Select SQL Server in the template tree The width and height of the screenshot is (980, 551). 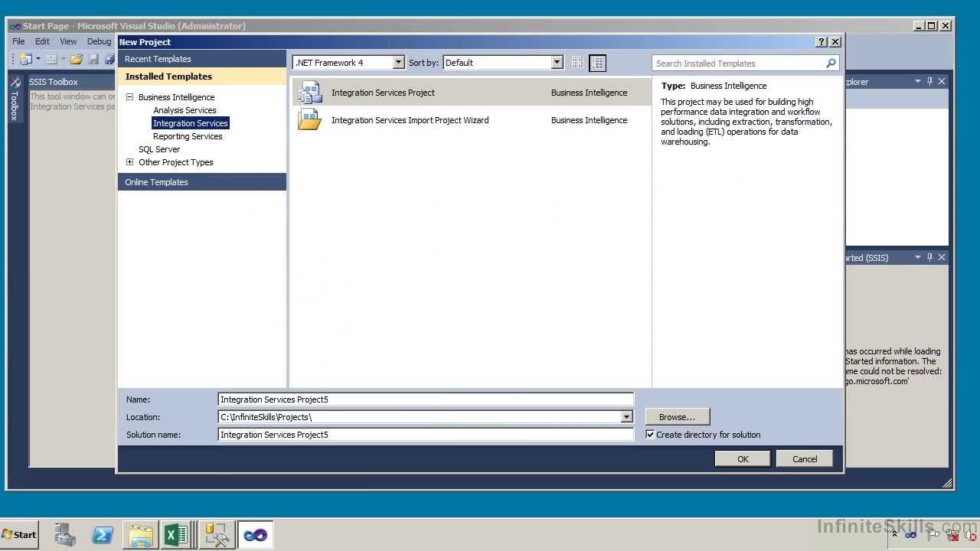point(159,149)
